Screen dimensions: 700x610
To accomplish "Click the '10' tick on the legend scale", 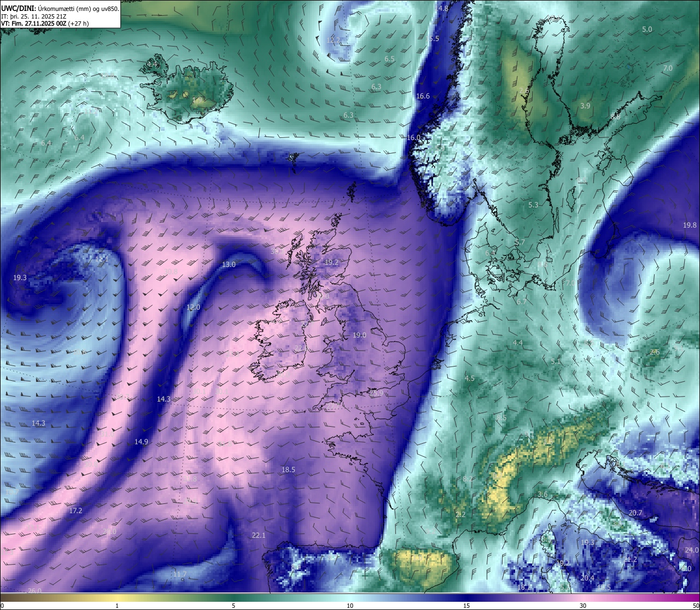I will pyautogui.click(x=350, y=606).
